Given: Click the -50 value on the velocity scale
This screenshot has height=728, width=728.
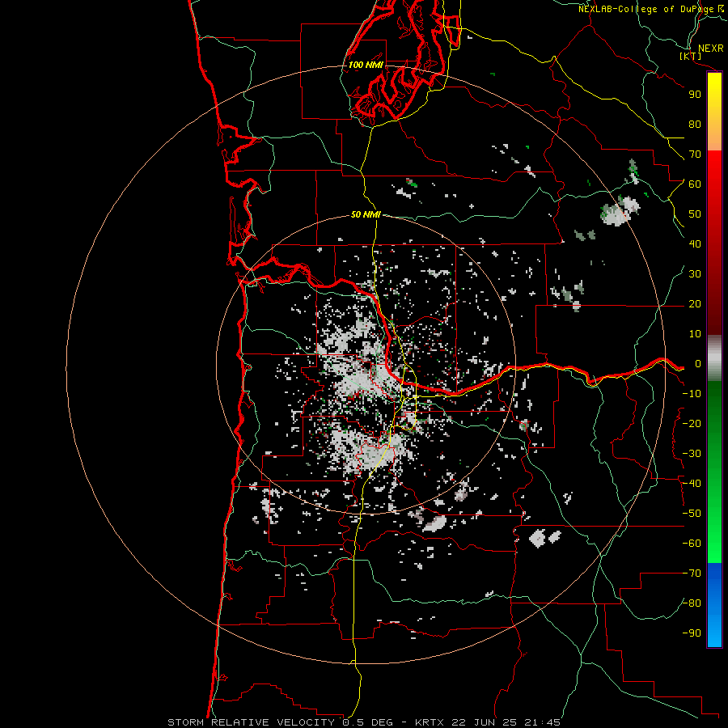Looking at the screenshot, I should 692,514.
